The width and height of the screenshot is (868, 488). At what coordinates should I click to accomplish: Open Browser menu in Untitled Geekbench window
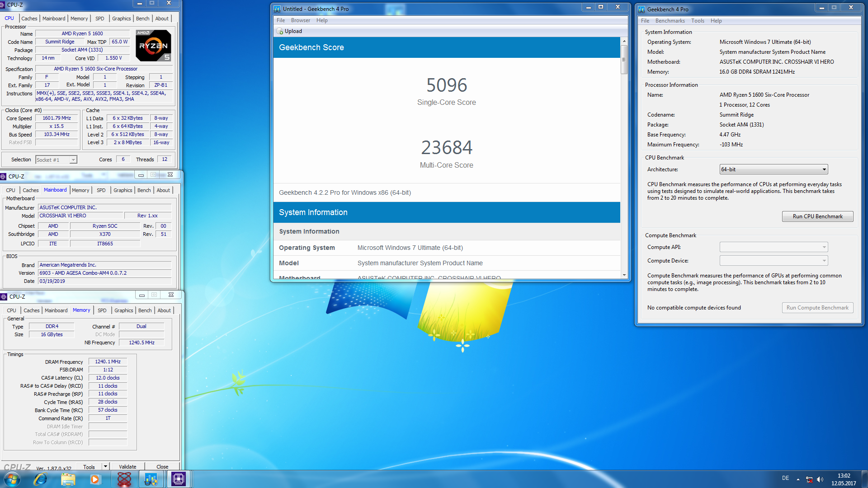click(301, 20)
